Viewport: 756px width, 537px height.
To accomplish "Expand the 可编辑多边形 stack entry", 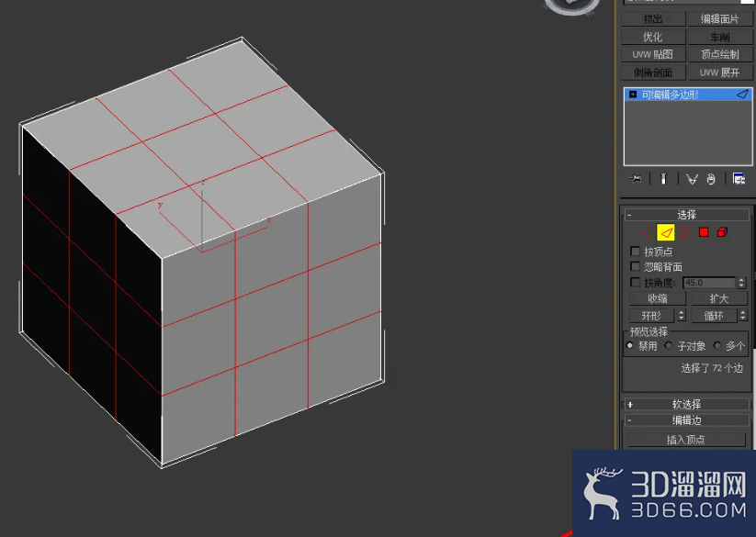I will click(633, 95).
